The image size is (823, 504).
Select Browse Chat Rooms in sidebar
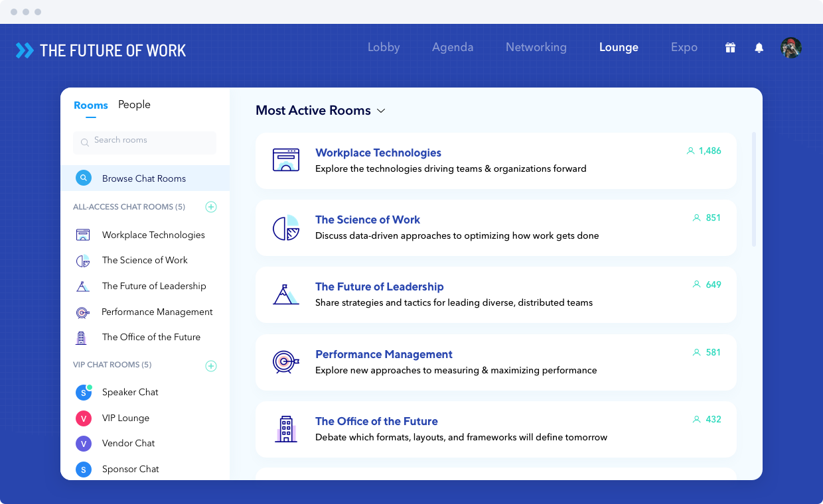pyautogui.click(x=144, y=178)
